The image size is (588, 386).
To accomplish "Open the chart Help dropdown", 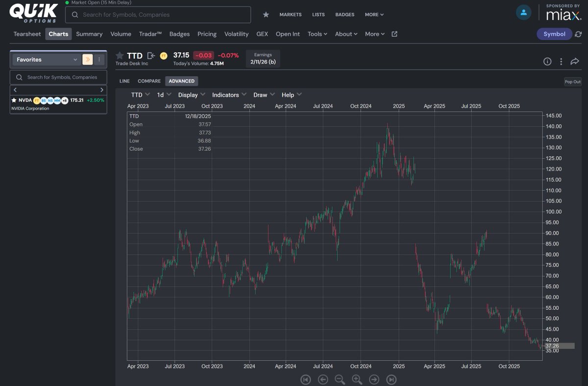I will (x=292, y=95).
